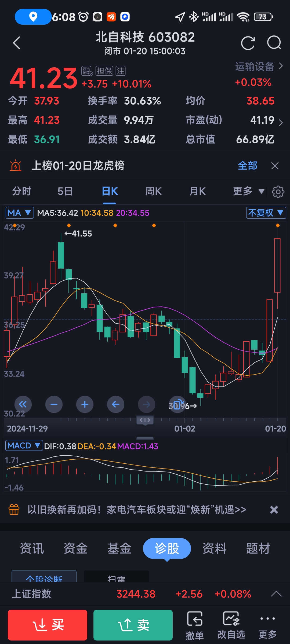Expand the 更多 chart periods dropdown
Screen dimensions: 290x644
pos(249,191)
